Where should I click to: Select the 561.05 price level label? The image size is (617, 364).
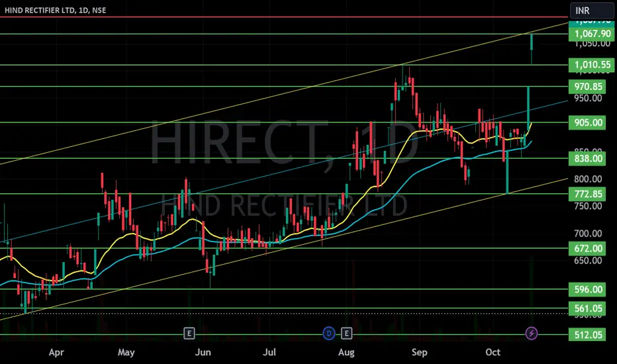[587, 308]
